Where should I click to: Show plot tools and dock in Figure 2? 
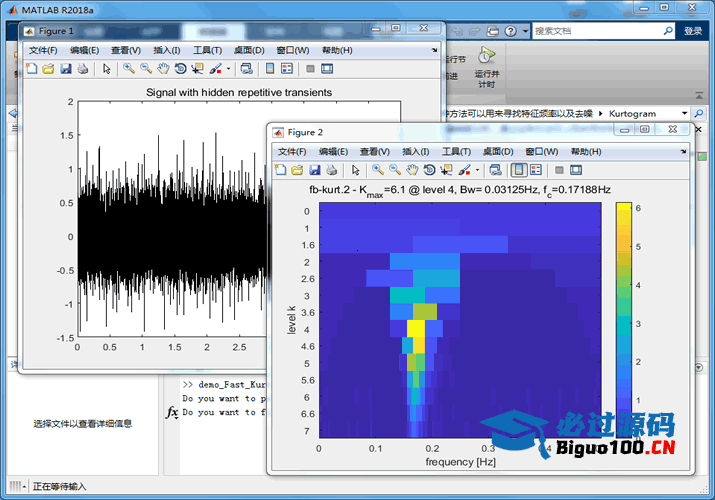pyautogui.click(x=576, y=170)
